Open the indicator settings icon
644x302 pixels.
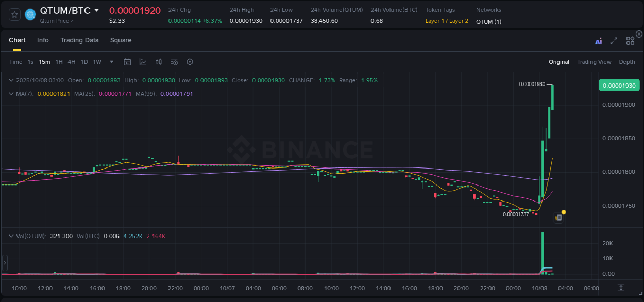coord(174,62)
